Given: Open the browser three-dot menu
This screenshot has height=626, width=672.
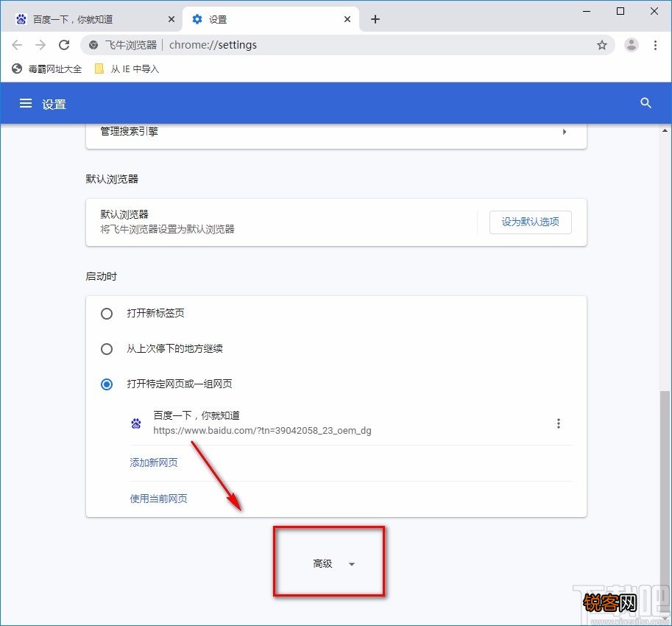Looking at the screenshot, I should pos(655,45).
